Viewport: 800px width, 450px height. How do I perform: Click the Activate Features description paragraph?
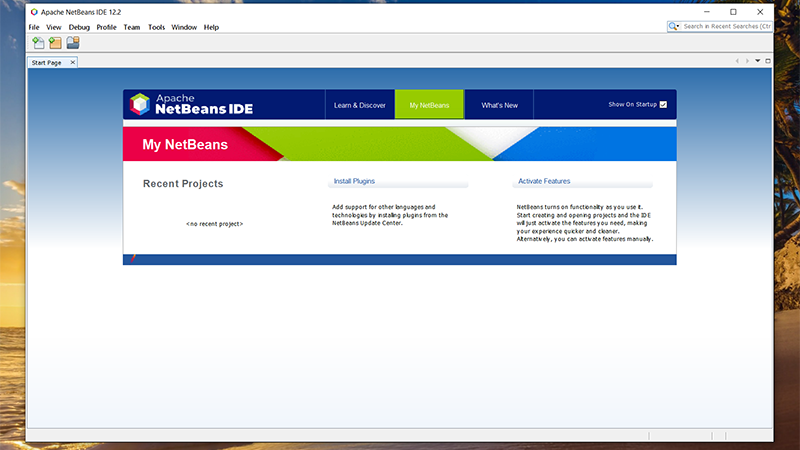585,223
